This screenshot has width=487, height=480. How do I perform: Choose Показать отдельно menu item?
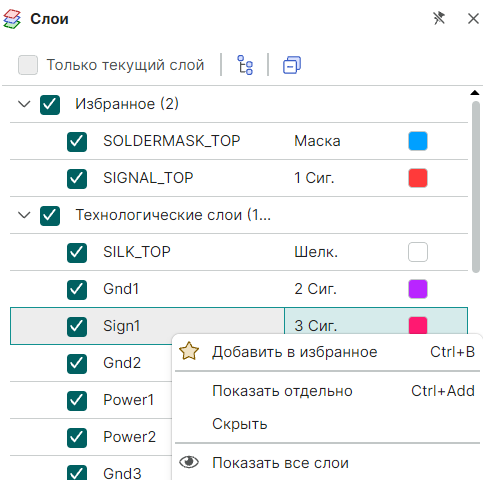click(327, 391)
